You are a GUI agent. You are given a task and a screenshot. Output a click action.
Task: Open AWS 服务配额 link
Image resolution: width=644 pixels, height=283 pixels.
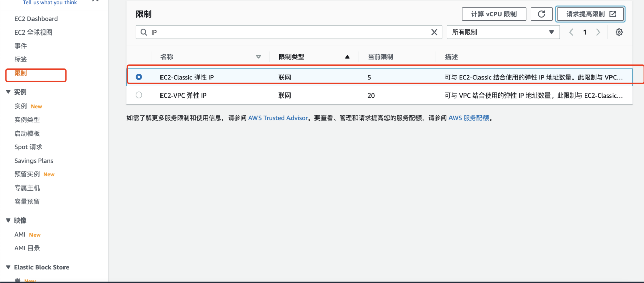click(469, 118)
